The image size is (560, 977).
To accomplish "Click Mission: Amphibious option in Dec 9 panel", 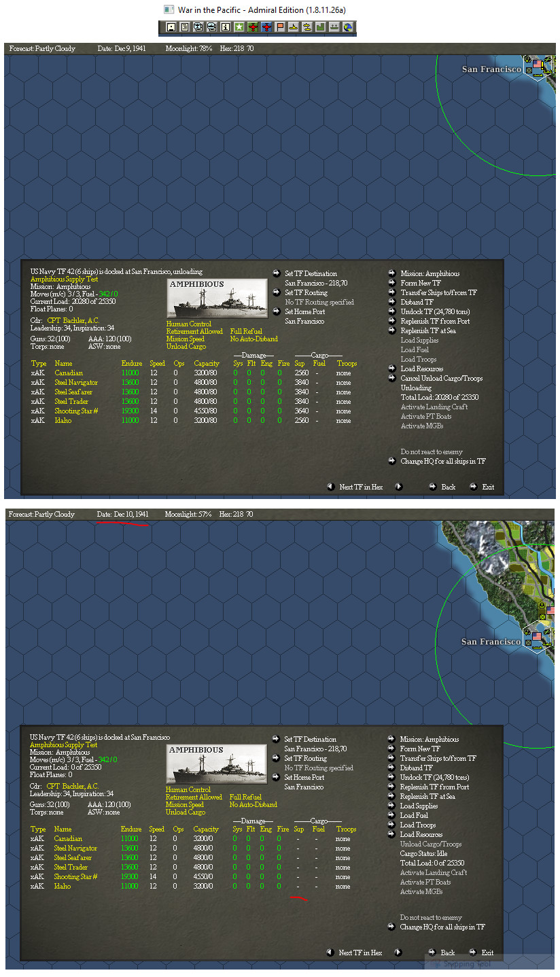I will [430, 273].
